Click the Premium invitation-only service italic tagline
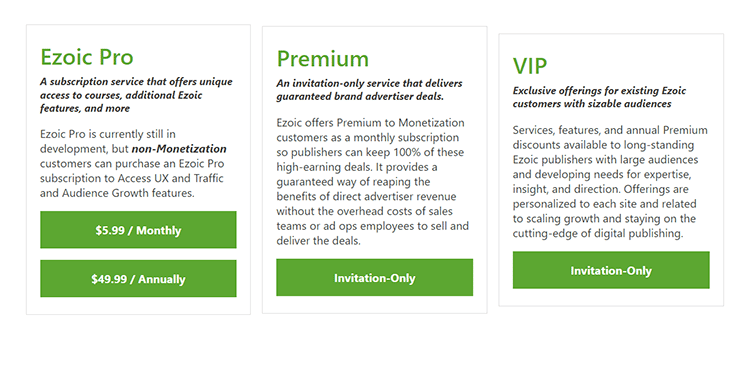750x371 pixels. [369, 90]
